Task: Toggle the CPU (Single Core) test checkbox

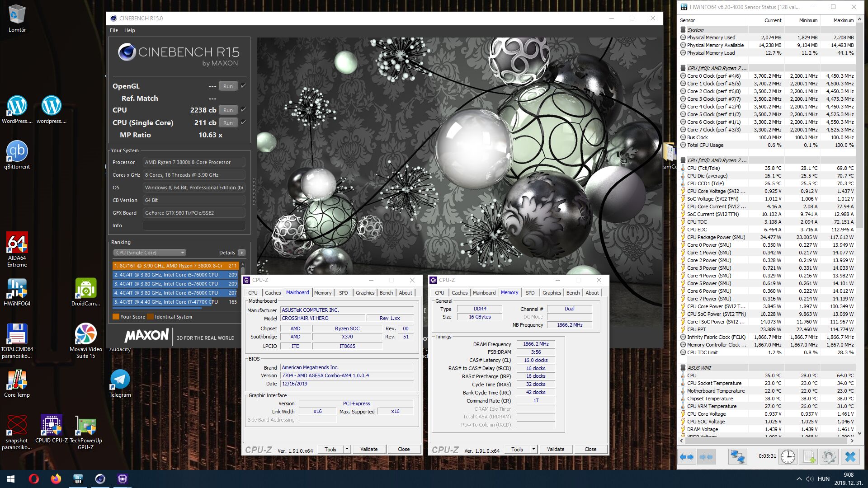Action: [243, 122]
